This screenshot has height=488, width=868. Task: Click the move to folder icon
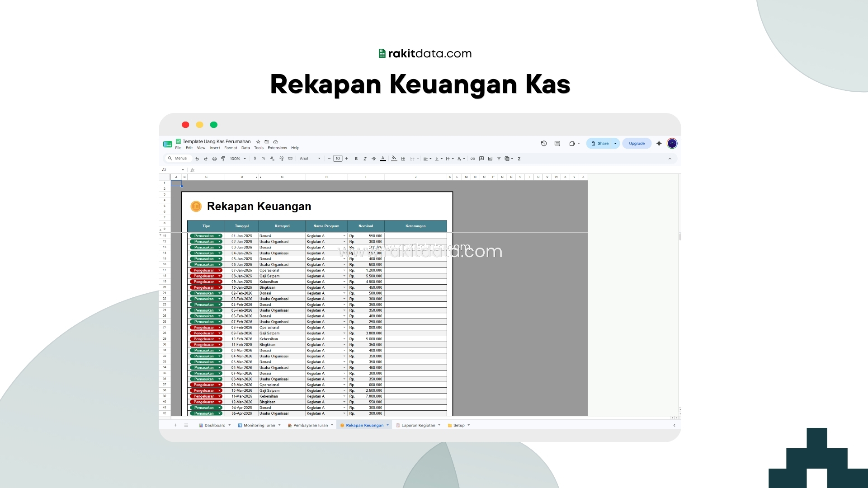(x=267, y=141)
